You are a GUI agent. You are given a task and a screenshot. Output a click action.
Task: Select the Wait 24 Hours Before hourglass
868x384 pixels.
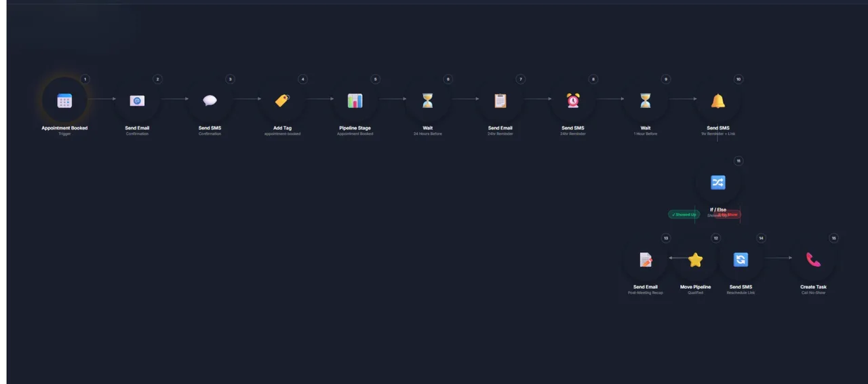(x=427, y=101)
